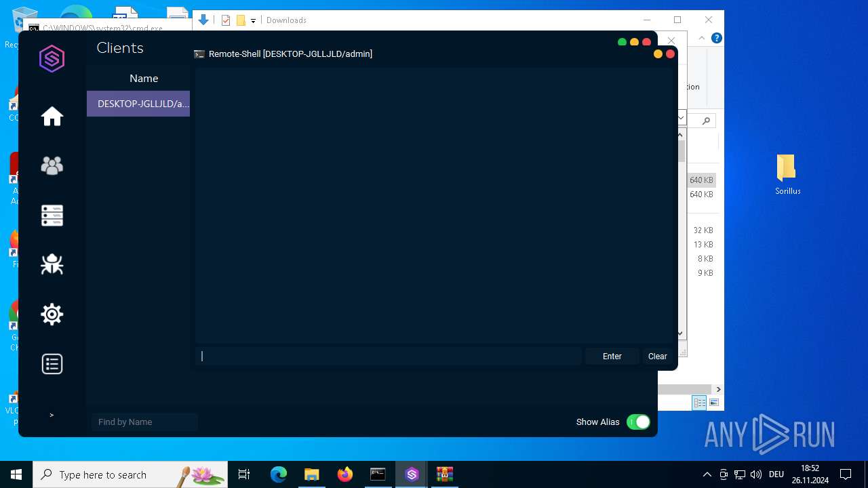Open the network icon in system tray
The width and height of the screenshot is (868, 488).
pyautogui.click(x=740, y=474)
